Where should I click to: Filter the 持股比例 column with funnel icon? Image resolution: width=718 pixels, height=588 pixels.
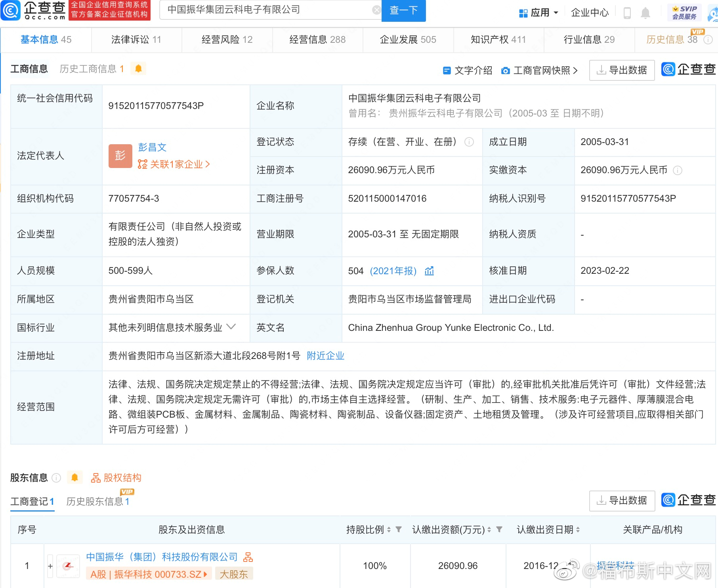point(399,529)
